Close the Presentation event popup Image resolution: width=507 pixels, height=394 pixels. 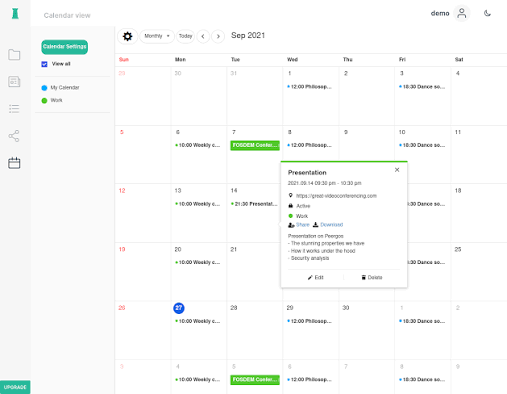pyautogui.click(x=397, y=170)
